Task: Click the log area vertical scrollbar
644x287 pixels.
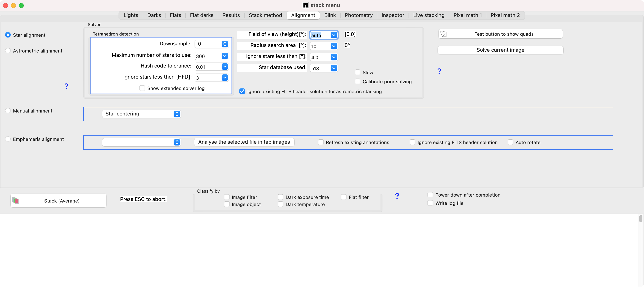Action: coord(640,219)
